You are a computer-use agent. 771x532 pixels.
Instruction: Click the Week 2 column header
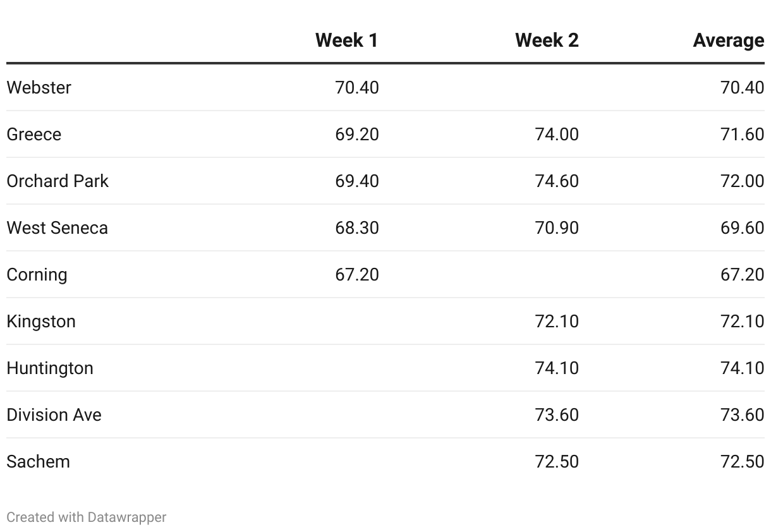[x=547, y=40]
